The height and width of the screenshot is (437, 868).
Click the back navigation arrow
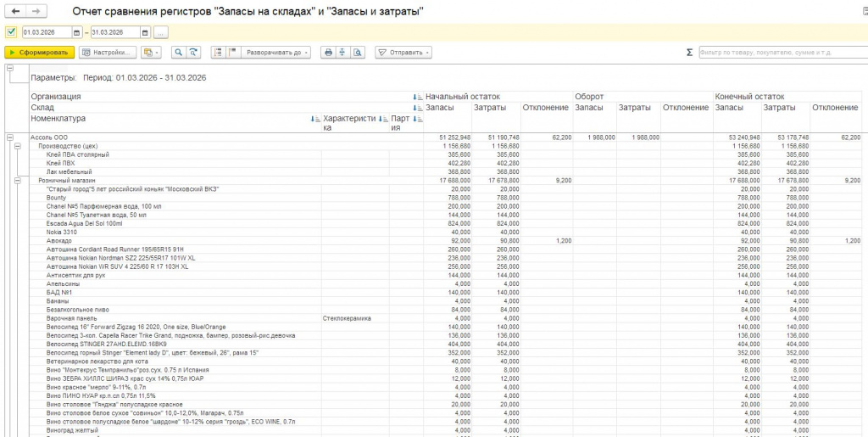click(x=16, y=12)
